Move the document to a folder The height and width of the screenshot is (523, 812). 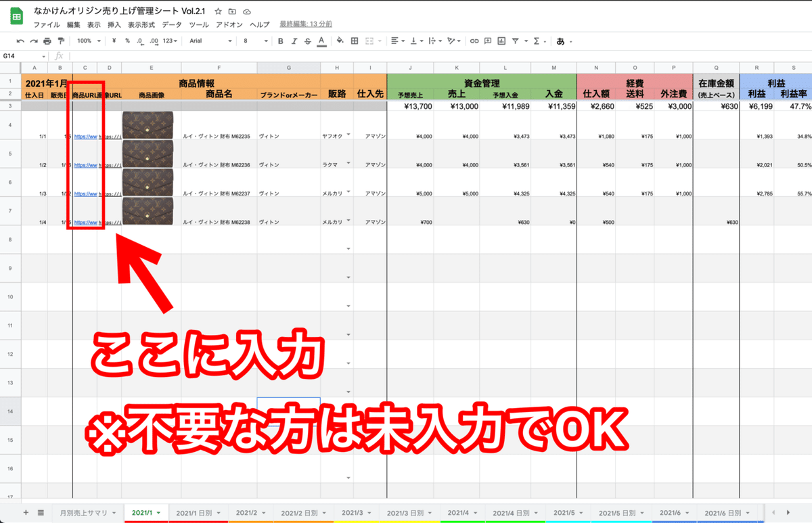232,12
